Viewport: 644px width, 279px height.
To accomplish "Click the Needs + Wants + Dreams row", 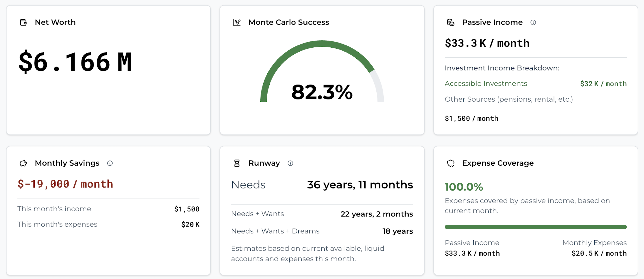I will tap(322, 231).
